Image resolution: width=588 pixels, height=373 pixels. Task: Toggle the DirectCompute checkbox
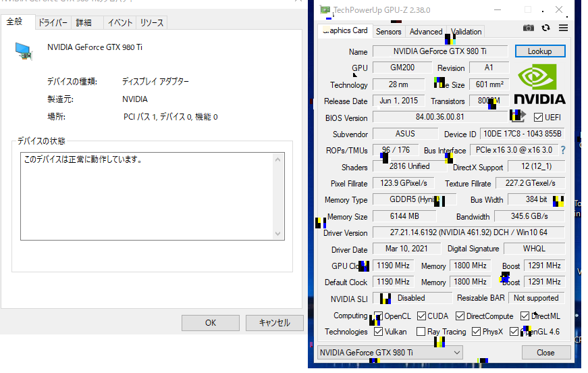point(460,316)
